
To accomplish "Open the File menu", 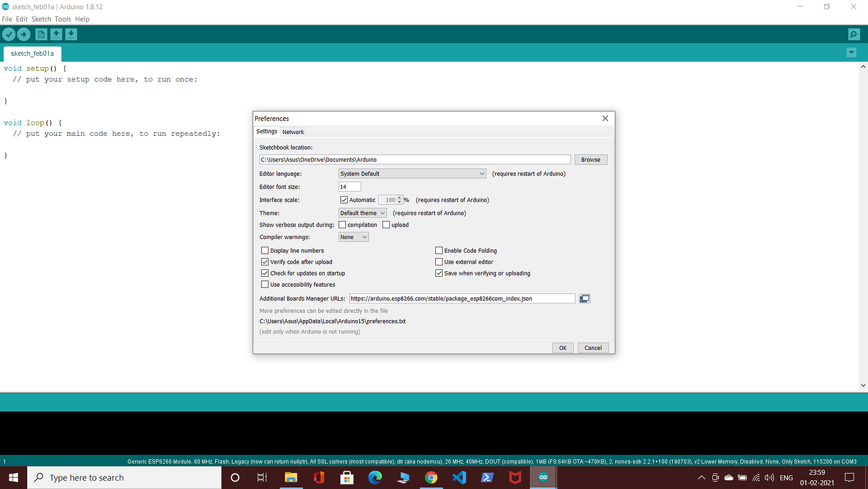I will [7, 19].
